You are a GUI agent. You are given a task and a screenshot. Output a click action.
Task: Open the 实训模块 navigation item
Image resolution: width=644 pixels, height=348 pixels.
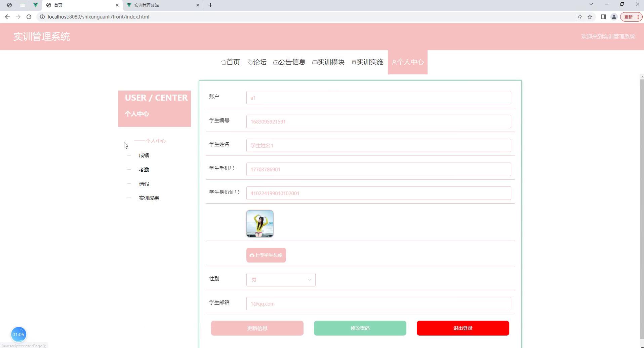[x=328, y=62]
